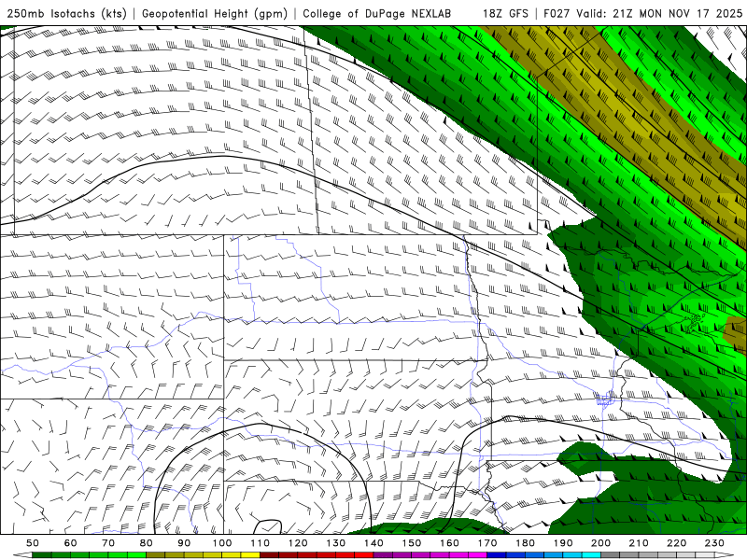Click the legend value 130
This screenshot has width=747, height=560.
click(x=336, y=543)
